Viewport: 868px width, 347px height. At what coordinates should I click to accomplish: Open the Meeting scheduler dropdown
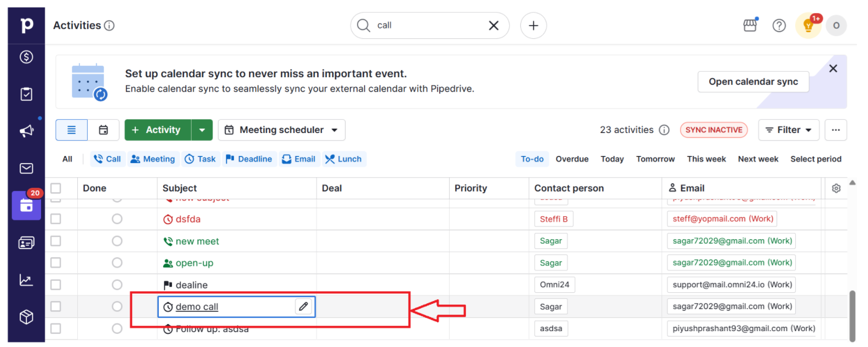pyautogui.click(x=281, y=130)
